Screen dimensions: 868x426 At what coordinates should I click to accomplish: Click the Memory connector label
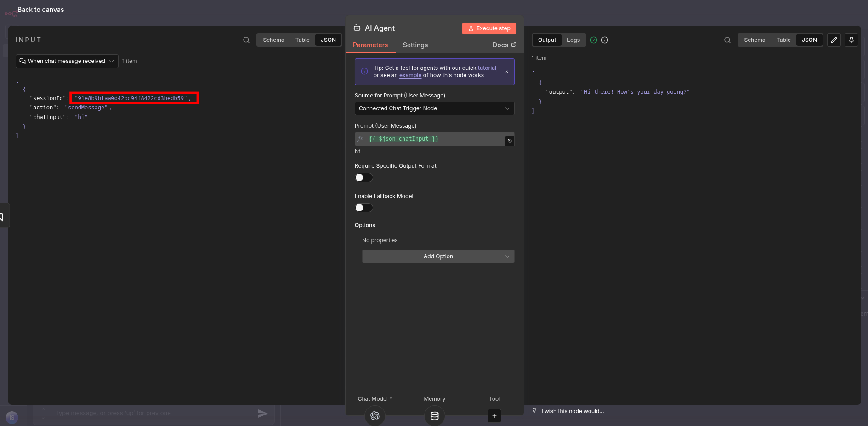(435, 399)
